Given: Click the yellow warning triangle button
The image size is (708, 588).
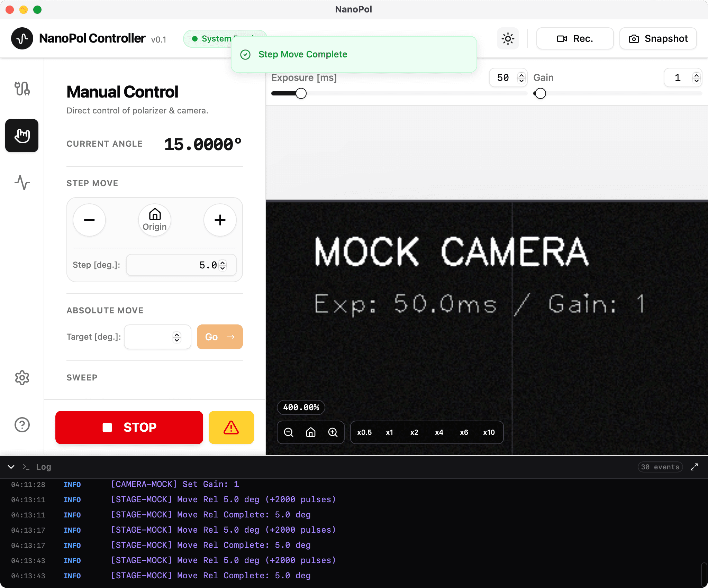Looking at the screenshot, I should [231, 428].
